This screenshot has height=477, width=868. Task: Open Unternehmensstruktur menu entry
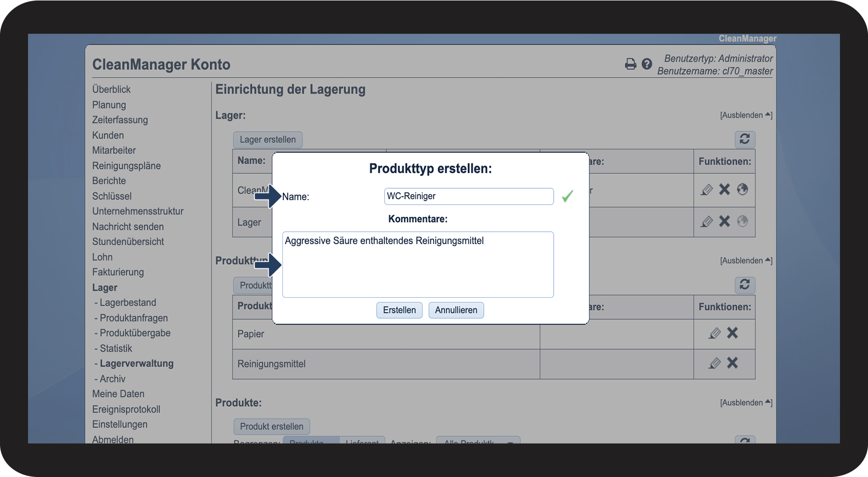[x=138, y=211]
